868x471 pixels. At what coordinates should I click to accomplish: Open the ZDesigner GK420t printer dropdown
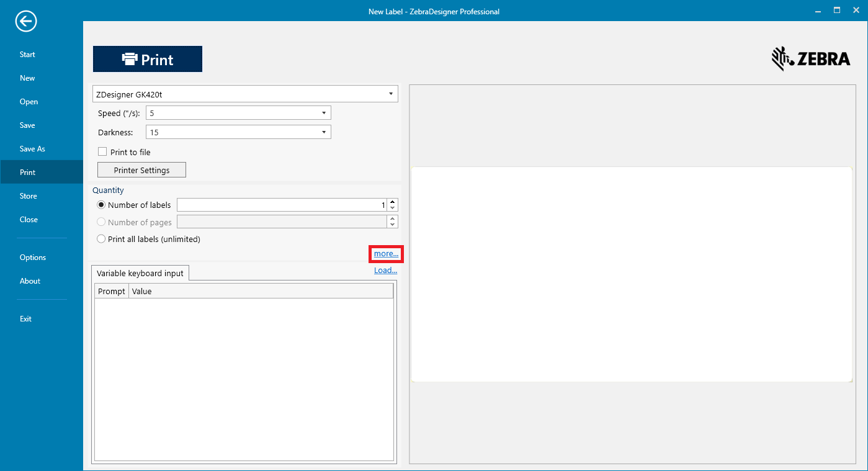245,94
